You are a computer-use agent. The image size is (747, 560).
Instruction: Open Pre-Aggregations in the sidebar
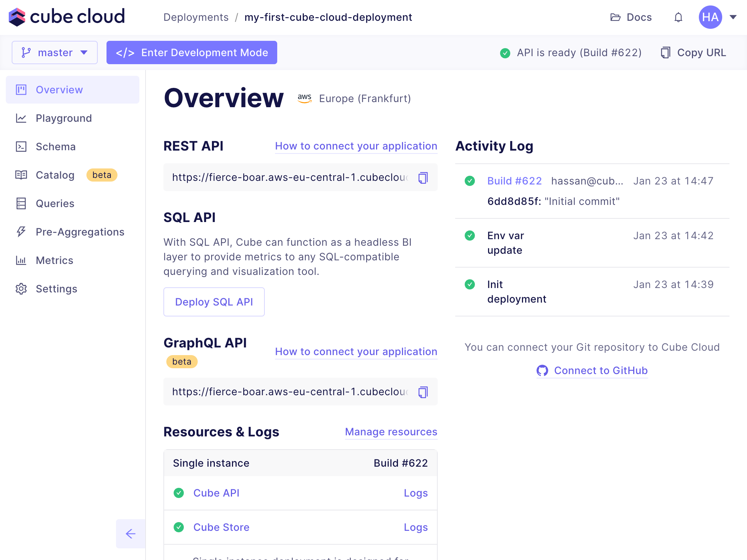click(73, 232)
